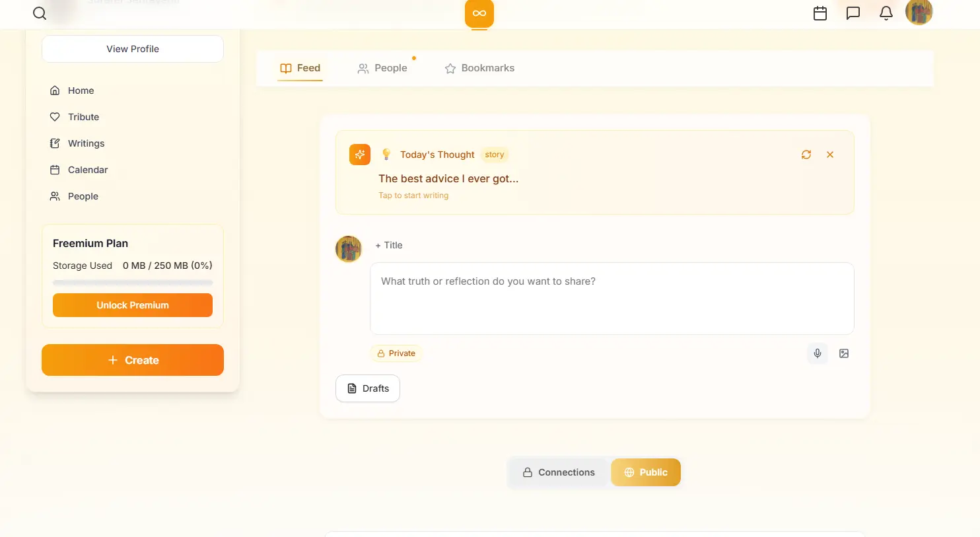The height and width of the screenshot is (537, 980).
Task: Attach an image using the picture icon
Action: point(843,353)
